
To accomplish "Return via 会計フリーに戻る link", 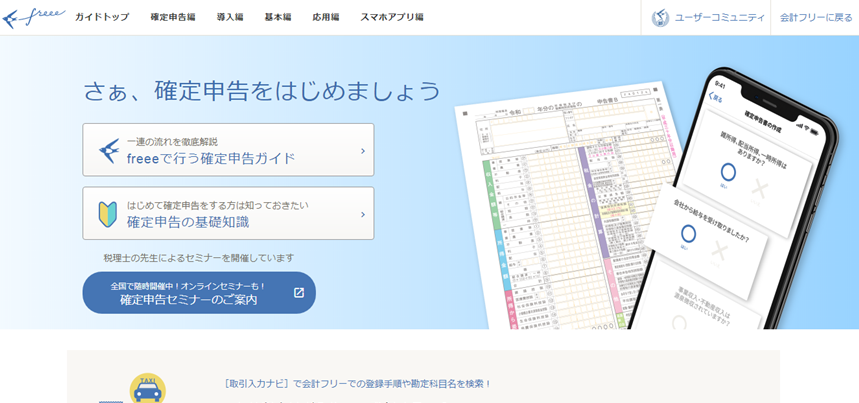I will pos(816,18).
